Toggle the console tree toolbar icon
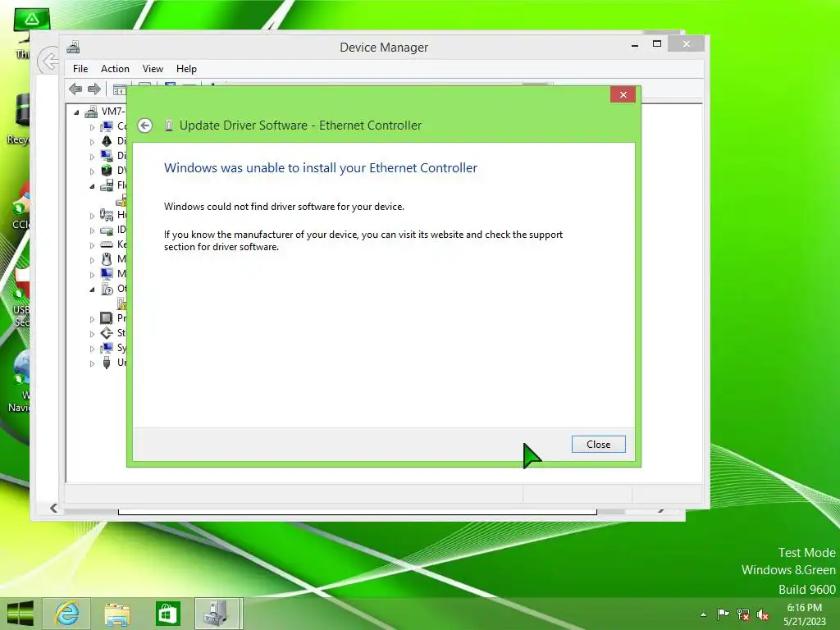 pos(120,89)
